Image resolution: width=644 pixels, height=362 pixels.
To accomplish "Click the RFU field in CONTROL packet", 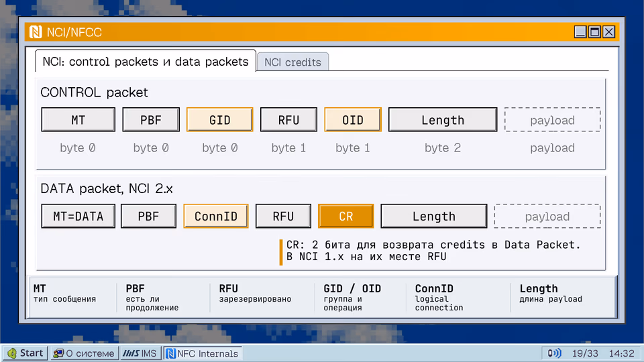I will (x=288, y=120).
